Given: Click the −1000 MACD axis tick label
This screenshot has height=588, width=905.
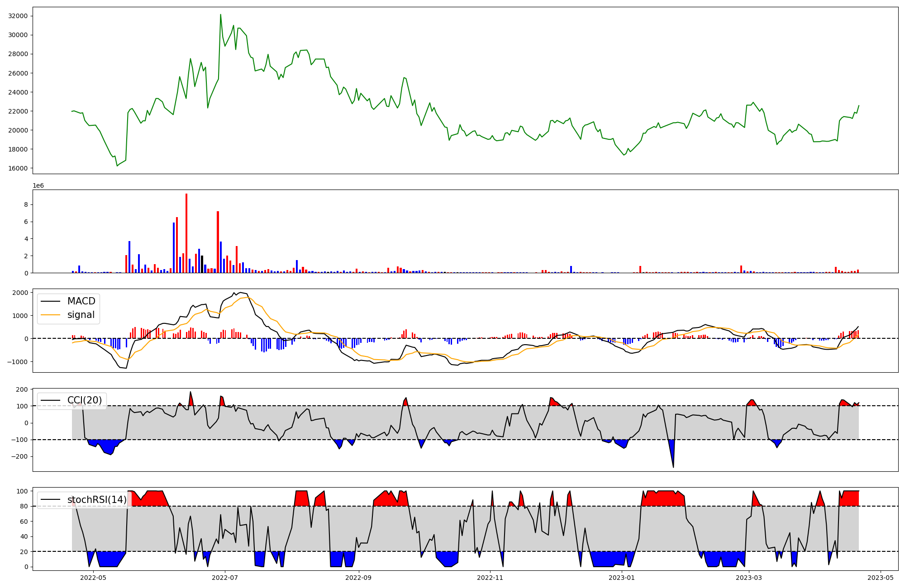Looking at the screenshot, I should pyautogui.click(x=18, y=362).
